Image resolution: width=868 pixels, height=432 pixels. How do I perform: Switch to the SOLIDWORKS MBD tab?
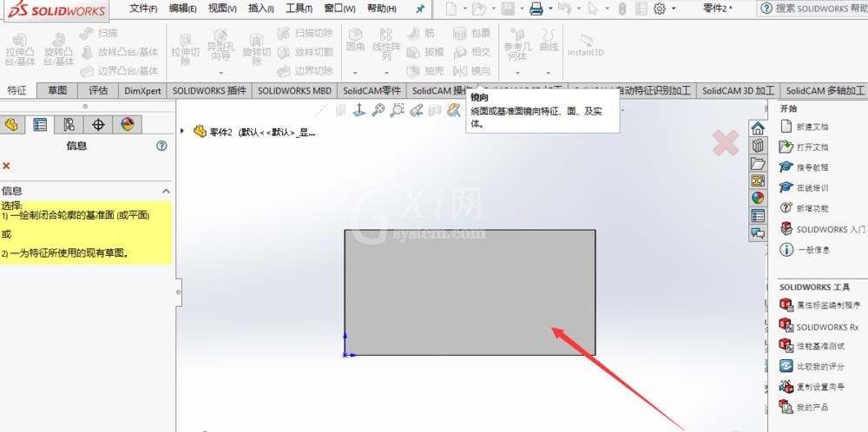(294, 91)
